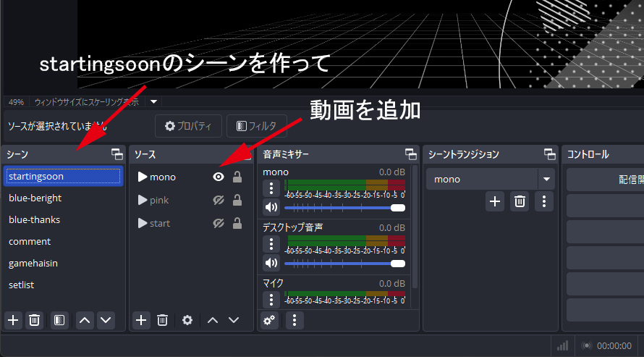644x357 pixels.
Task: Add a scene transition with plus icon
Action: (x=495, y=201)
